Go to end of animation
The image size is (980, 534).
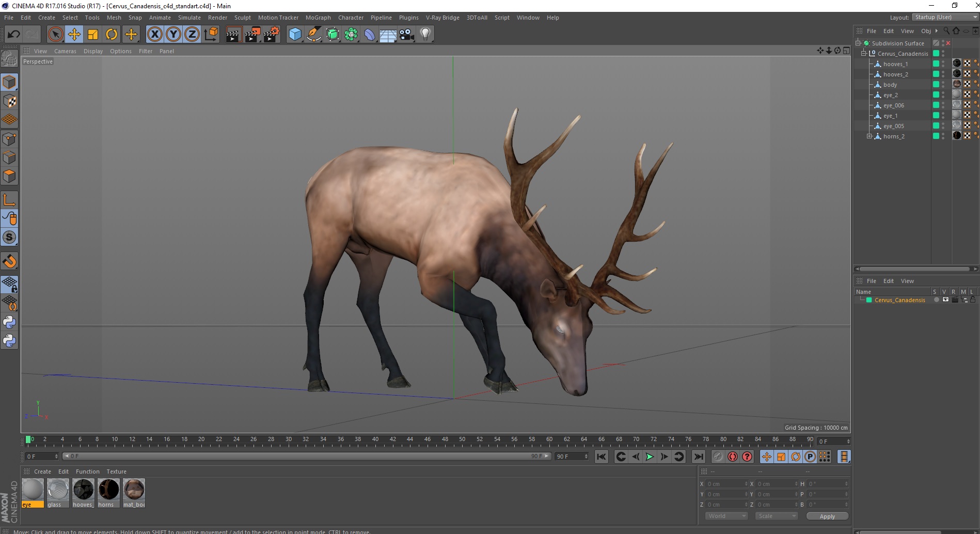tap(698, 457)
